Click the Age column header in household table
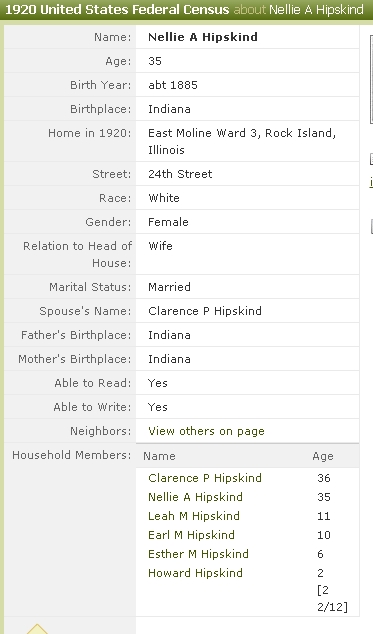Image resolution: width=373 pixels, height=634 pixels. (323, 456)
